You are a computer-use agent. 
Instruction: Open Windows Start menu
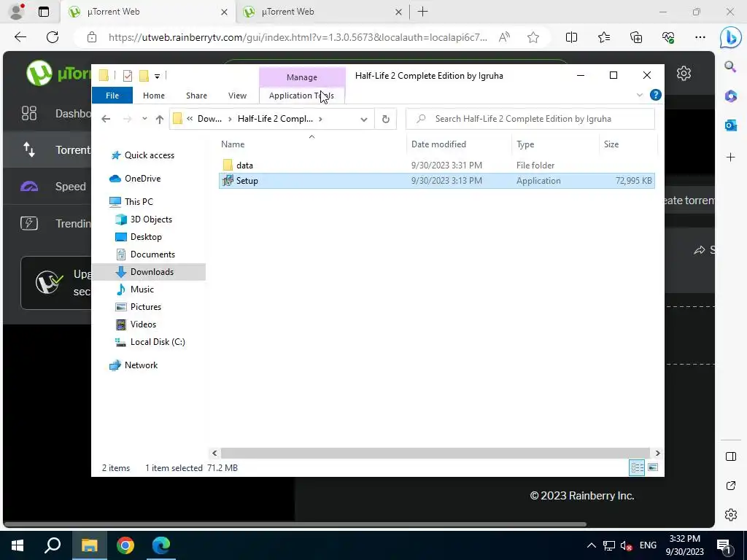[18, 545]
